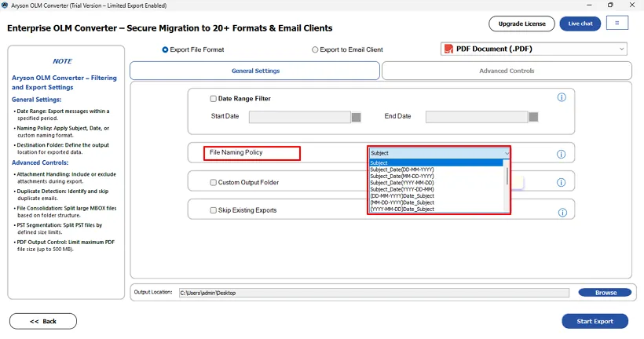Open the End Date calendar picker
The image size is (644, 339).
click(x=533, y=117)
